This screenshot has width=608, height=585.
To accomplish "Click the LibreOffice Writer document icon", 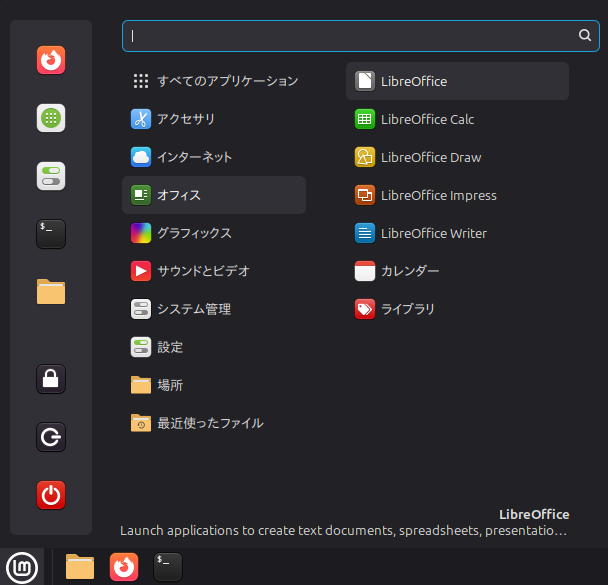I will [365, 233].
